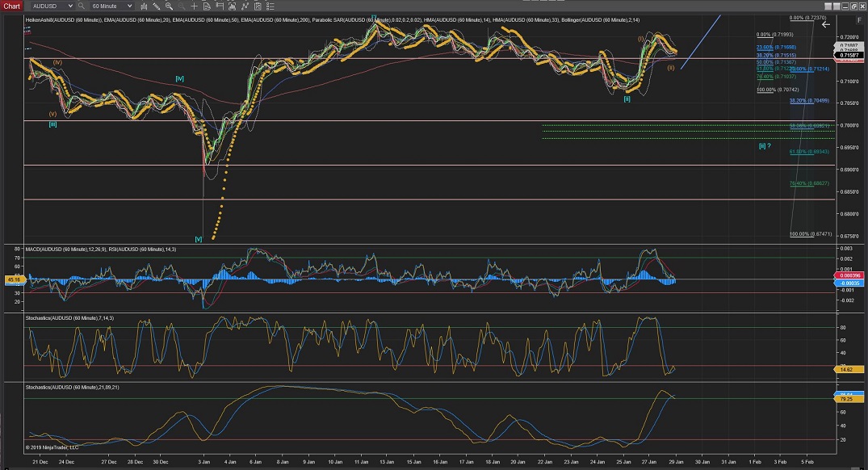Select the 38.20% (0.71515) Fibonacci label
Viewport: 868px width, 470px height.
[x=777, y=56]
